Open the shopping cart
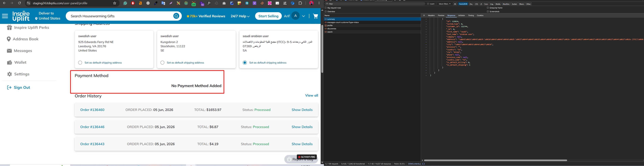The height and width of the screenshot is (166, 644). (x=316, y=16)
